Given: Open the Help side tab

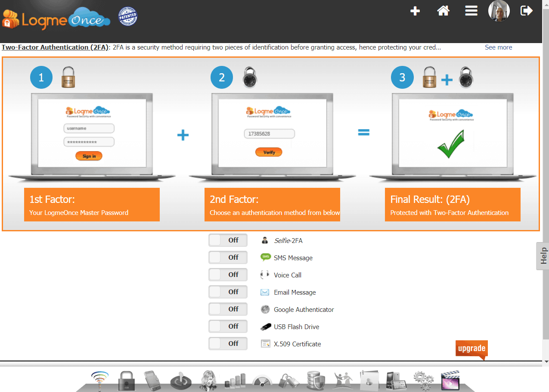Looking at the screenshot, I should (x=543, y=256).
